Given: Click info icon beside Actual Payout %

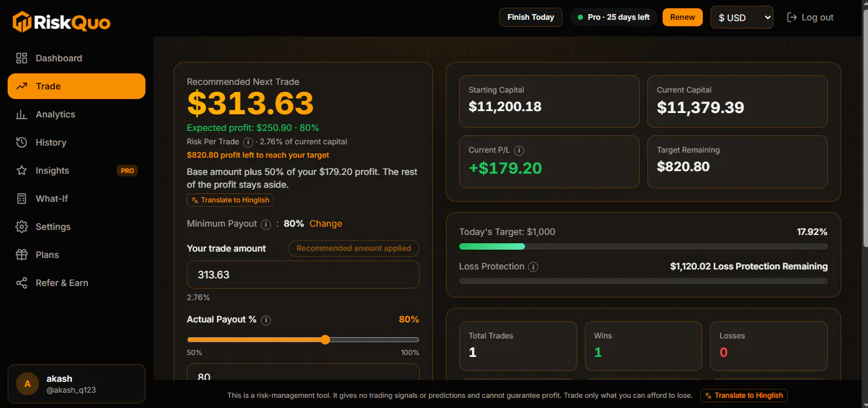Looking at the screenshot, I should click(x=266, y=320).
